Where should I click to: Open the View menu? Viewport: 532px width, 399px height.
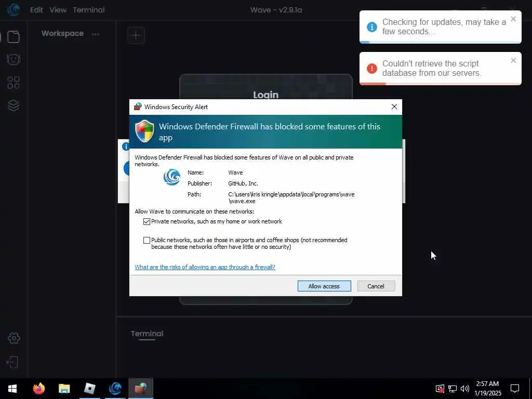pyautogui.click(x=58, y=10)
